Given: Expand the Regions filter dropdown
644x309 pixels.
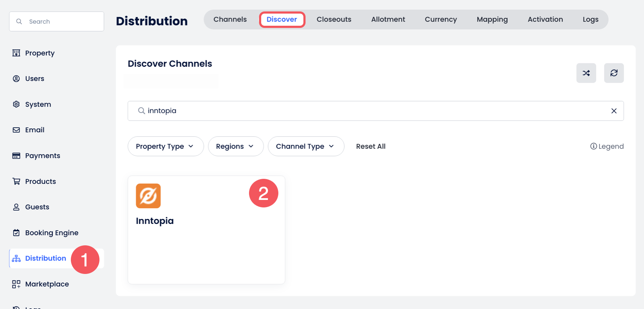Looking at the screenshot, I should [x=235, y=146].
